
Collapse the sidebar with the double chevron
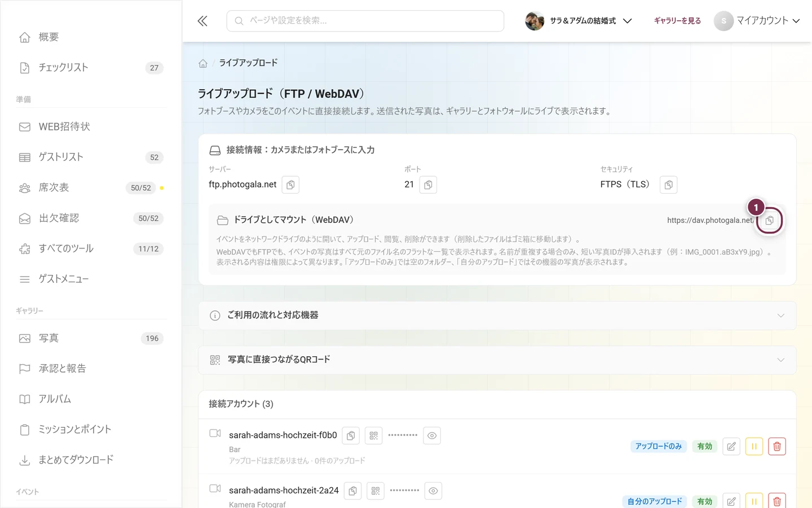click(202, 21)
